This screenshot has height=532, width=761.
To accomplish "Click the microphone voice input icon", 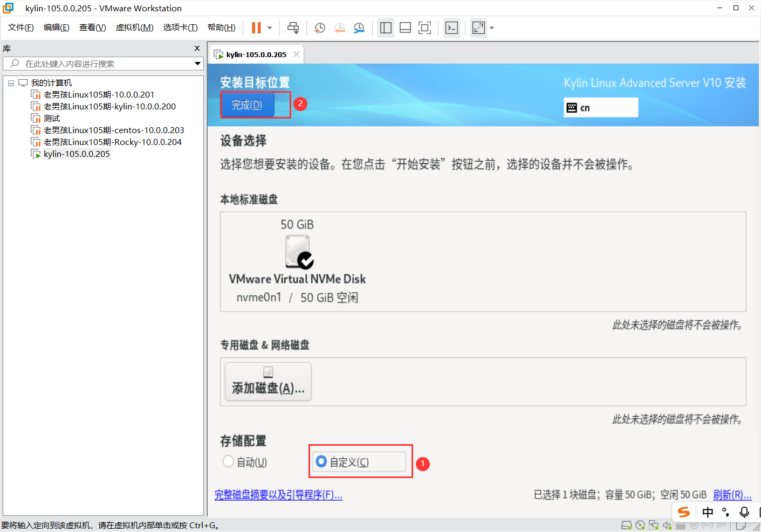I will coord(744,512).
